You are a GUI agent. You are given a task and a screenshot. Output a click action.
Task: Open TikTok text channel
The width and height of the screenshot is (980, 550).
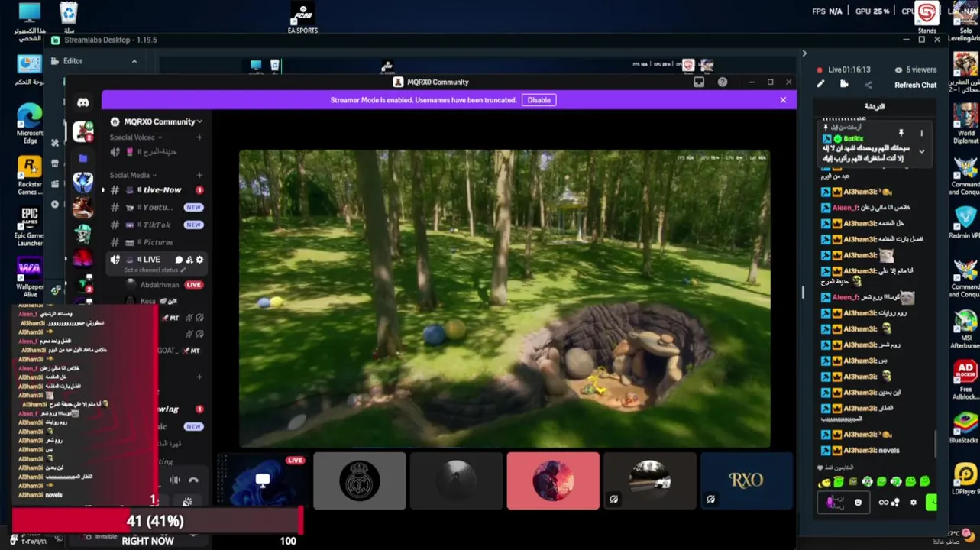(157, 225)
